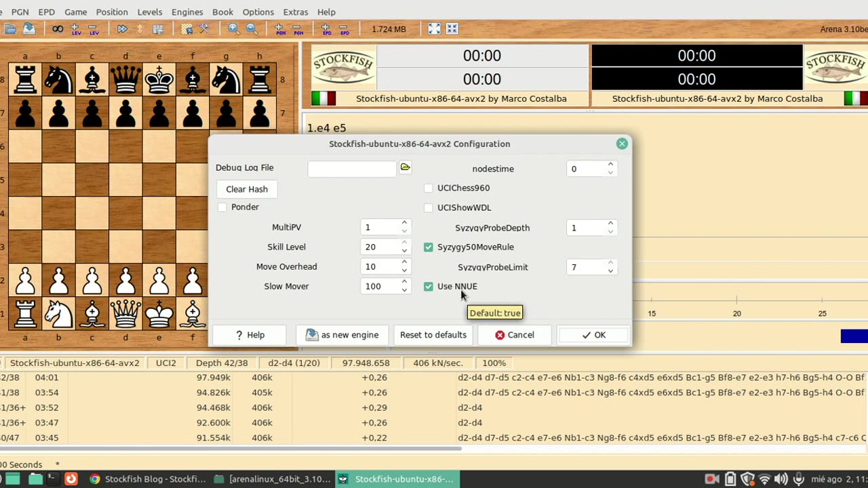Viewport: 868px width, 488px height.
Task: Click the left Stockfish fish logo
Action: click(x=343, y=66)
